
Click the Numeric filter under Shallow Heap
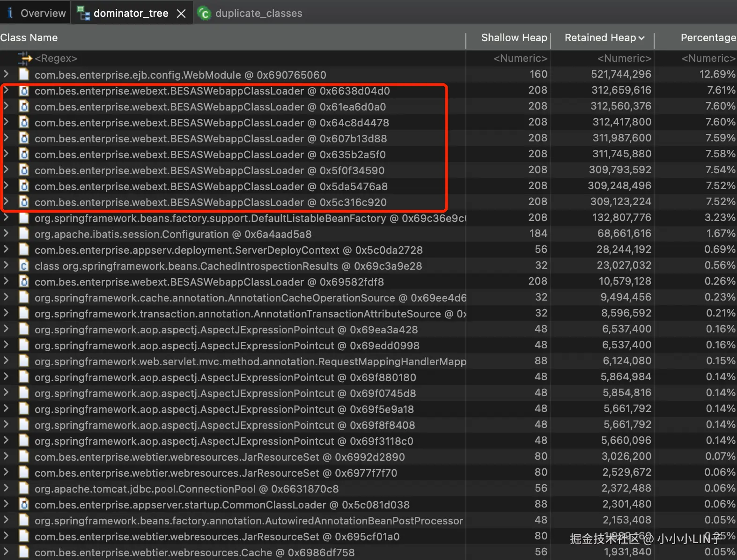[x=520, y=59]
